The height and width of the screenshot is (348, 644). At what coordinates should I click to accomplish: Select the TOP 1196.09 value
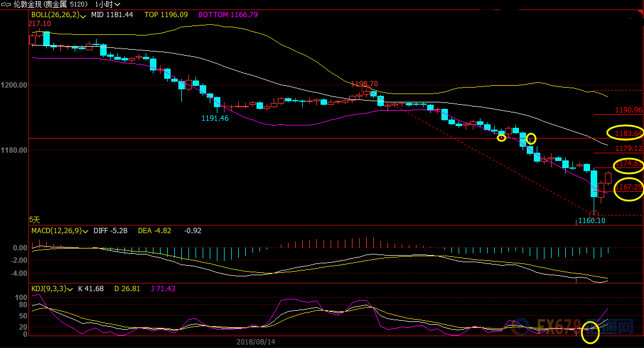[166, 15]
